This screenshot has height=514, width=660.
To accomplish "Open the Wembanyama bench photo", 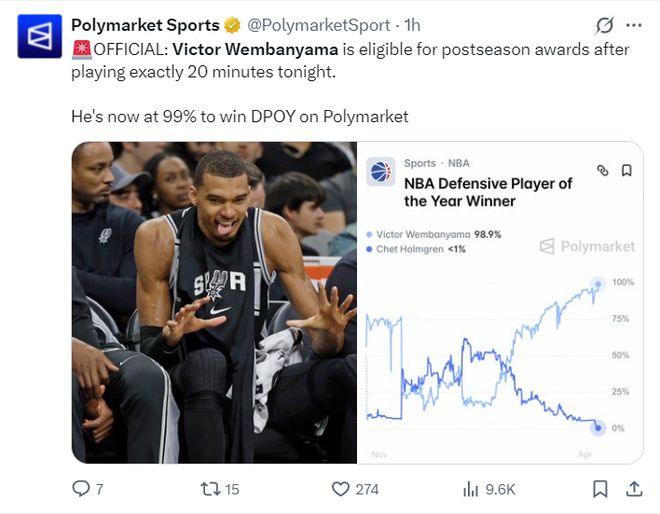I will click(x=214, y=302).
